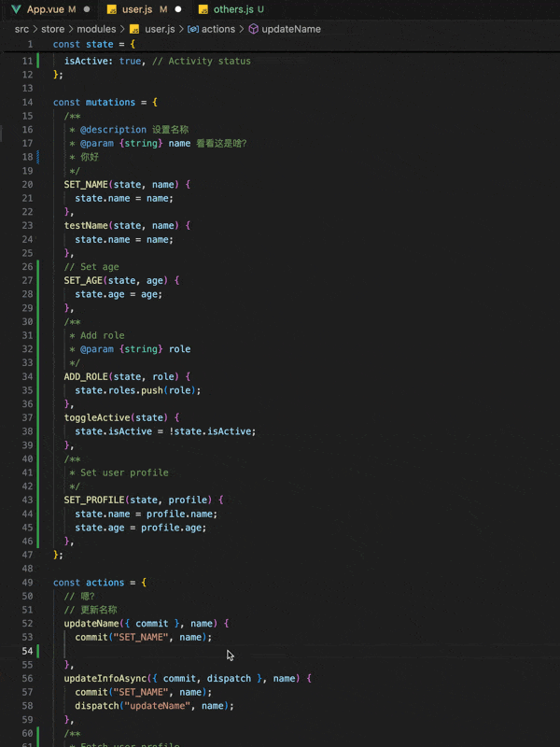Click the blue modified gutter marker at line 18
Screen dimensions: 560x747
point(38,157)
